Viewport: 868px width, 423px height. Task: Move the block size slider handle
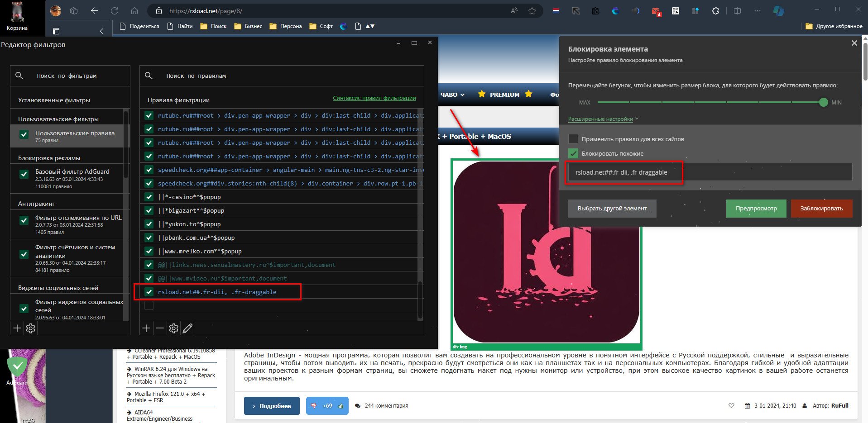pyautogui.click(x=823, y=102)
